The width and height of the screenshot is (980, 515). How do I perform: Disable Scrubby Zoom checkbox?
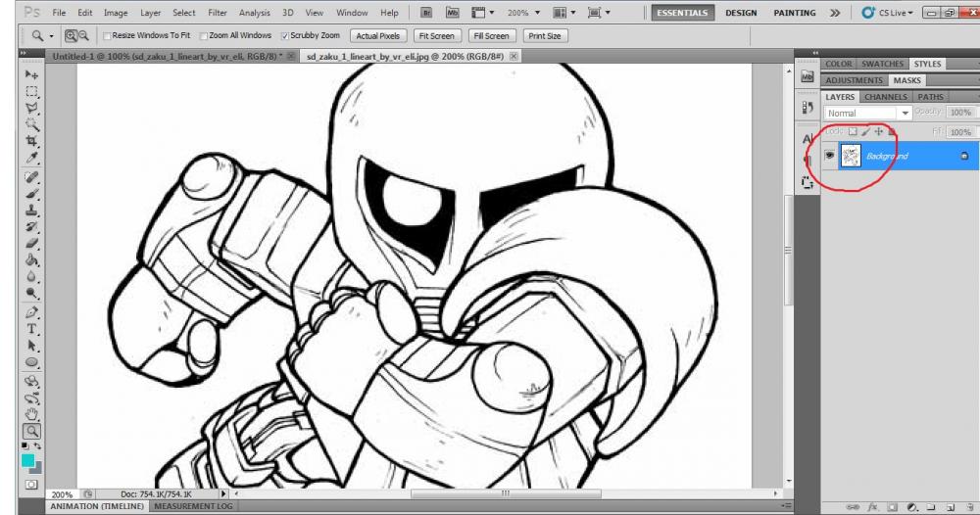point(285,36)
